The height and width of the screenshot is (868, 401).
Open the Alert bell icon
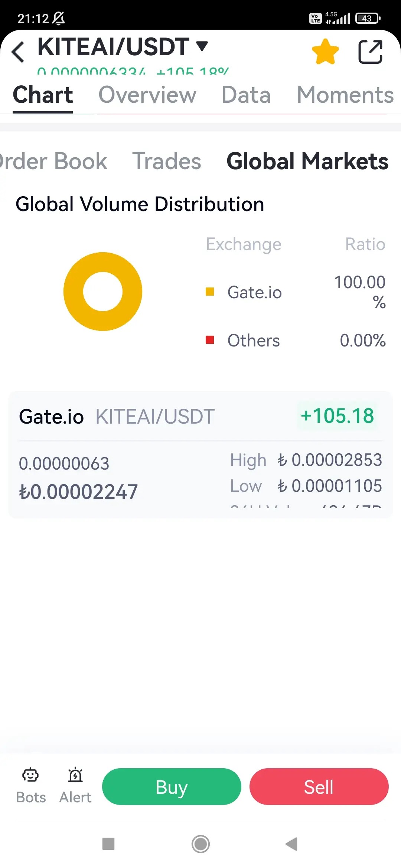point(75,775)
